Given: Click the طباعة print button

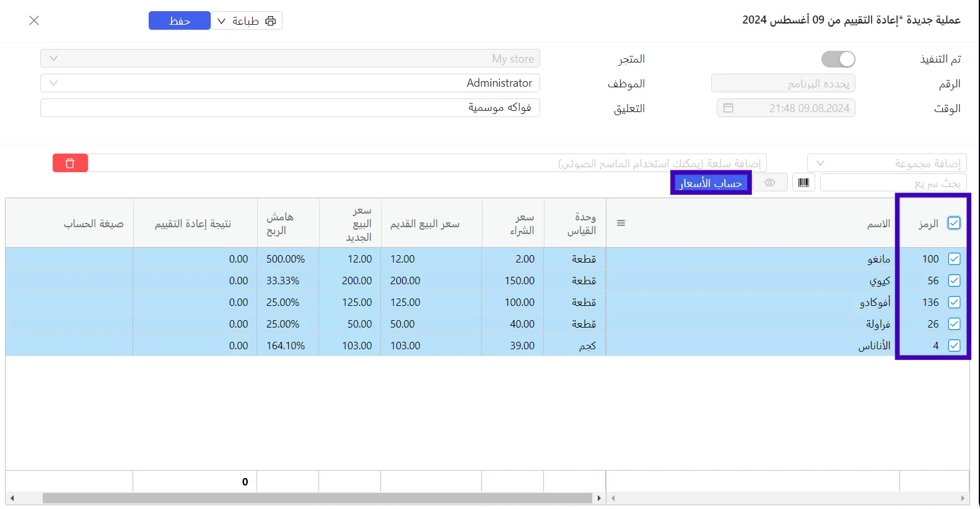Looking at the screenshot, I should [x=247, y=20].
